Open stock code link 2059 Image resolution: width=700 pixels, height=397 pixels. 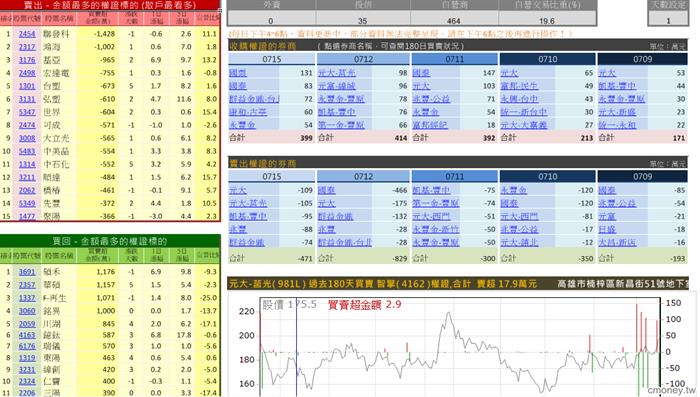pyautogui.click(x=27, y=324)
